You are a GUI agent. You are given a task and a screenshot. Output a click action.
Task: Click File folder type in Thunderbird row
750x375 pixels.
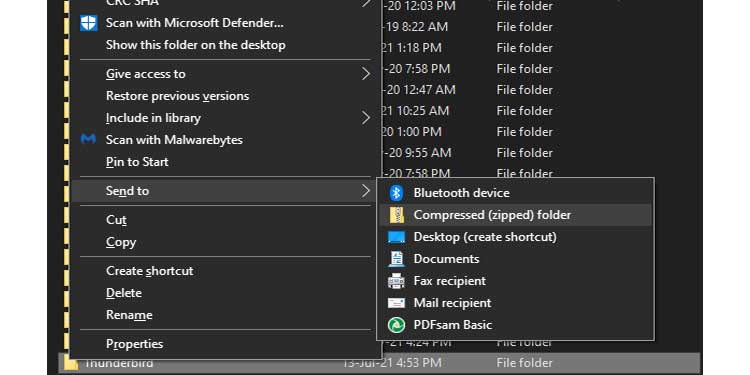click(x=524, y=363)
